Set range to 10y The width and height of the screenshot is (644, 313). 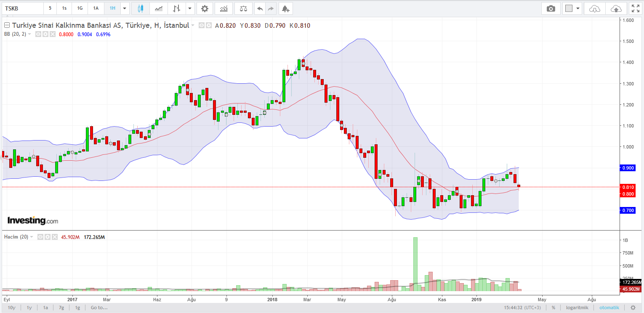coord(12,308)
